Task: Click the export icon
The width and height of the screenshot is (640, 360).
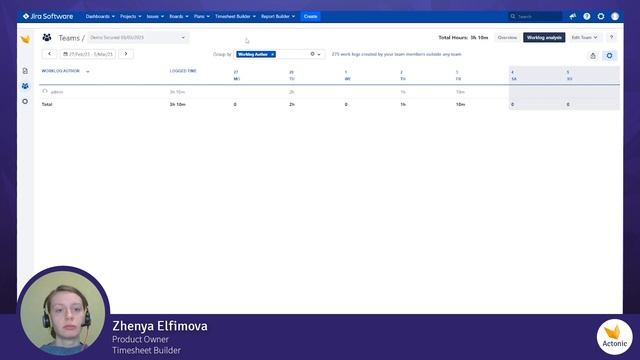Action: (x=593, y=56)
